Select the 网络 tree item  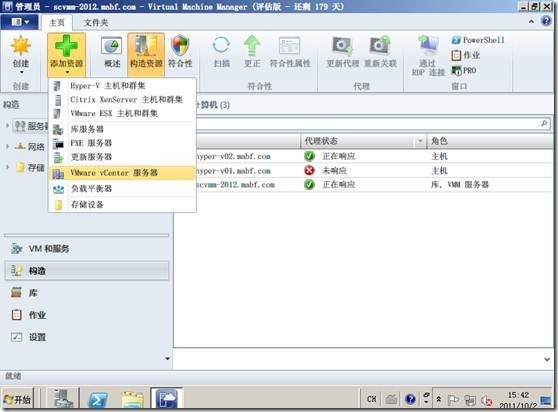coord(30,146)
